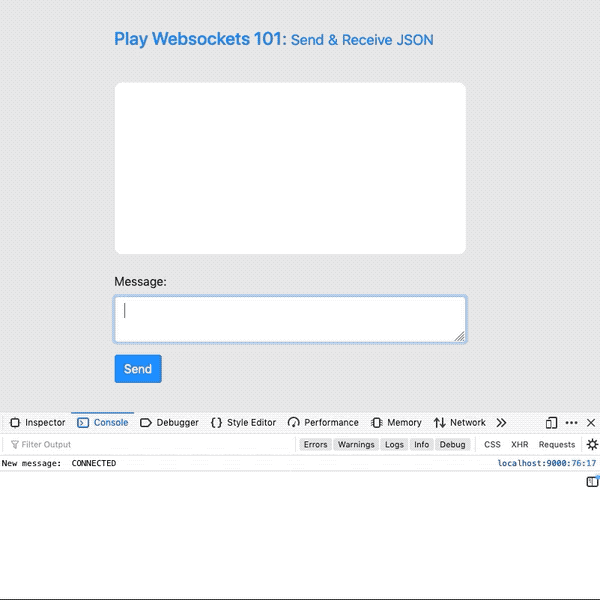Image resolution: width=600 pixels, height=600 pixels.
Task: Toggle responsive design mode icon
Action: coord(551,422)
